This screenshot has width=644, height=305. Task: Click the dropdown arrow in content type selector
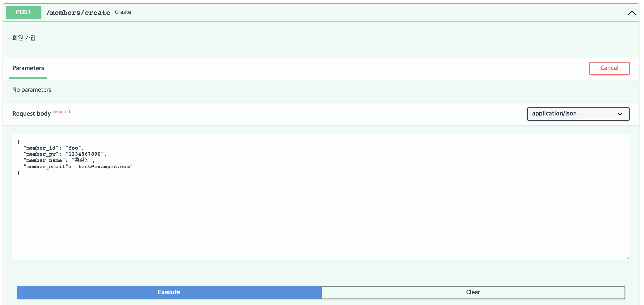coord(620,114)
